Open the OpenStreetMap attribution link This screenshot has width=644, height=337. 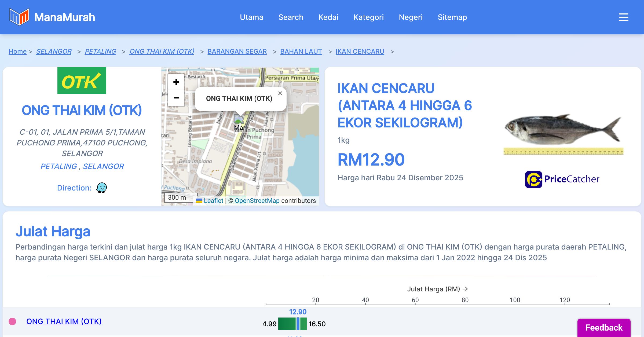point(257,201)
